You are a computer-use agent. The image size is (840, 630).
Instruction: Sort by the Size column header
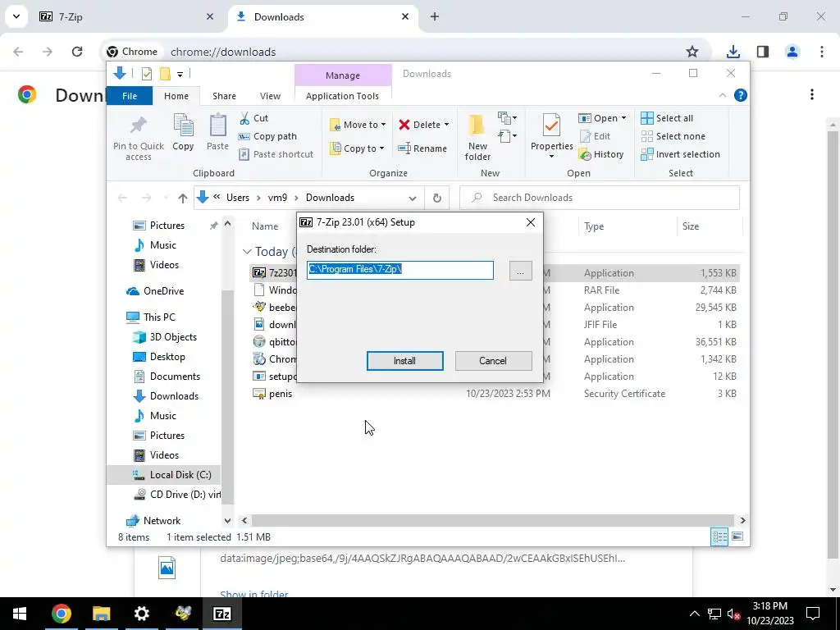691,226
